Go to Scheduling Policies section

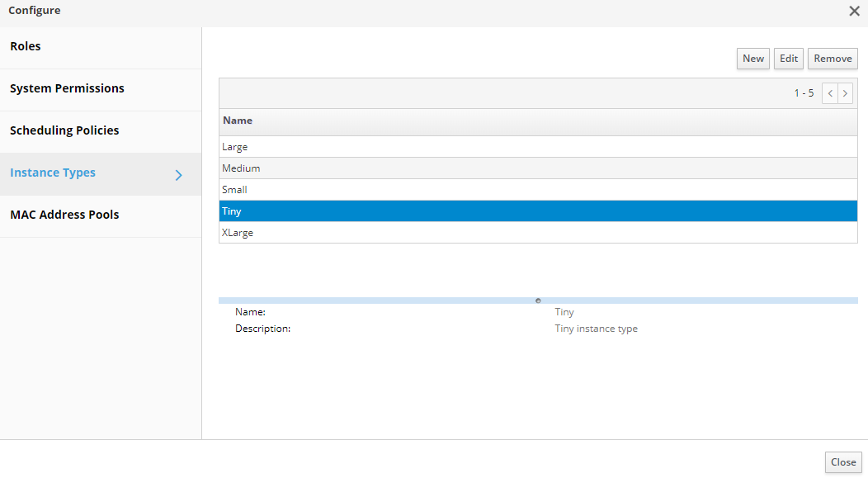(x=64, y=131)
